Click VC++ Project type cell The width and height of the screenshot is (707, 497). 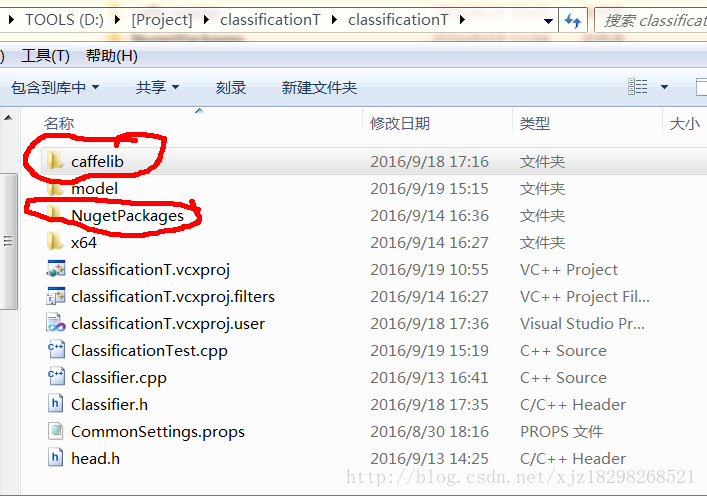pos(569,270)
